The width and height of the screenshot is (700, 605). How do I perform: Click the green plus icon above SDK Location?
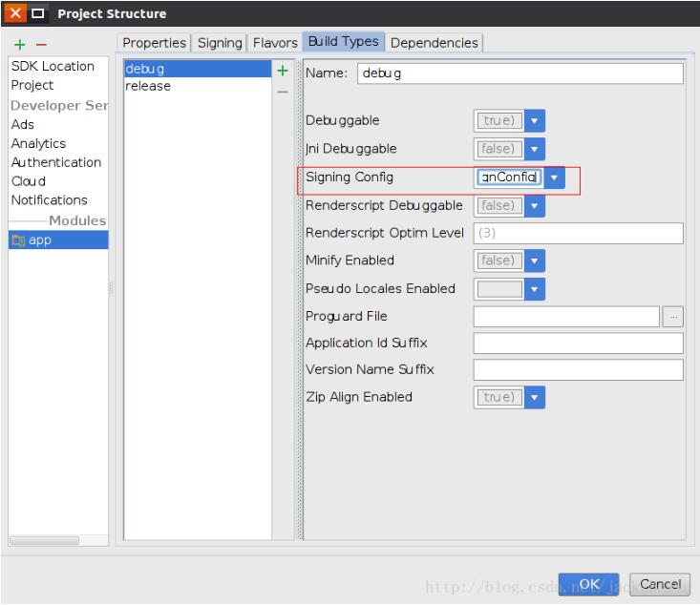tap(20, 45)
